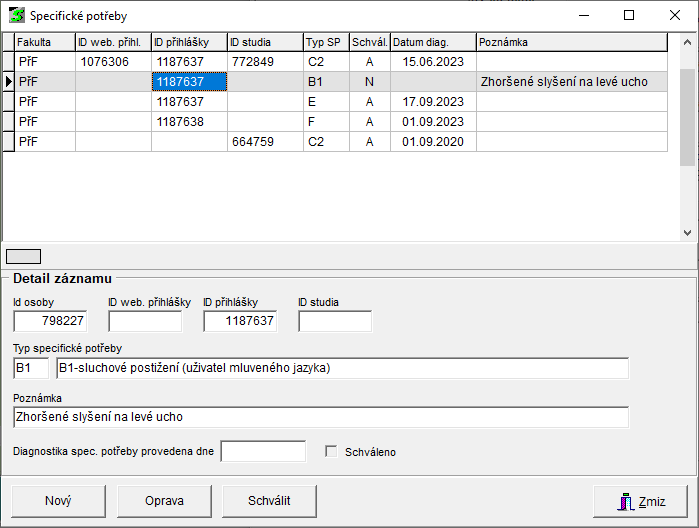This screenshot has height=528, width=699.
Task: Click the Schválit button
Action: pyautogui.click(x=269, y=501)
